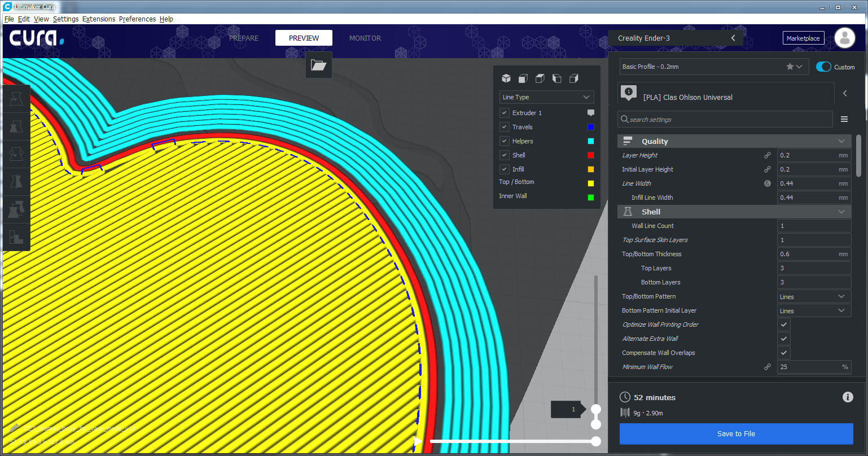Uncheck the Travels line type checkbox
868x456 pixels.
point(505,127)
